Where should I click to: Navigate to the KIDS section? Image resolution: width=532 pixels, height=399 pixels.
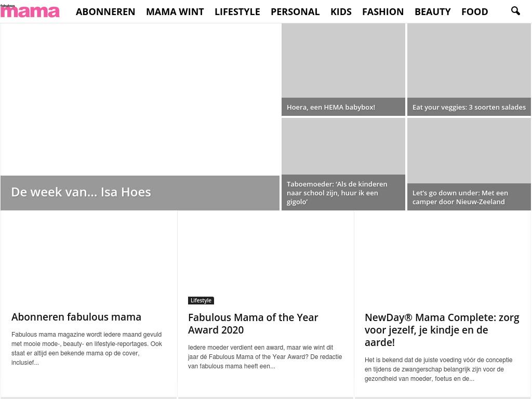pos(341,11)
